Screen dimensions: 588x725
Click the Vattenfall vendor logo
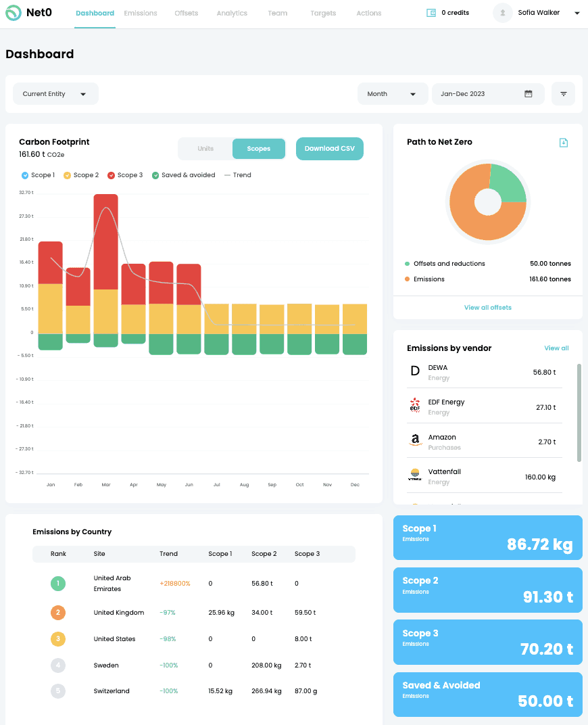(414, 476)
